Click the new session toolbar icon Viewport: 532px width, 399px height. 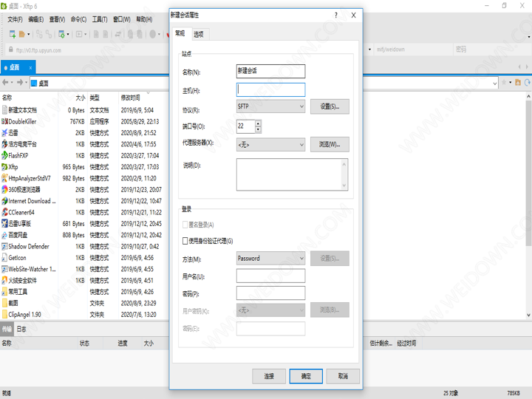click(x=11, y=34)
